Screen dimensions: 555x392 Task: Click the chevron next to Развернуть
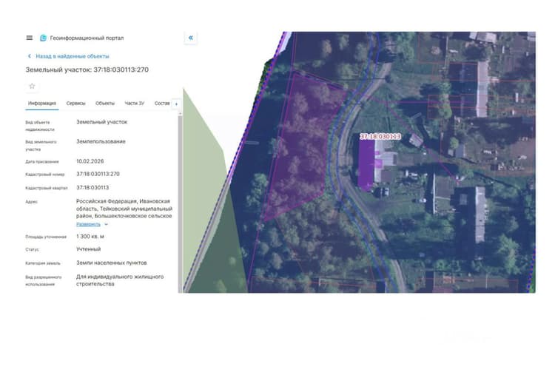coord(106,224)
